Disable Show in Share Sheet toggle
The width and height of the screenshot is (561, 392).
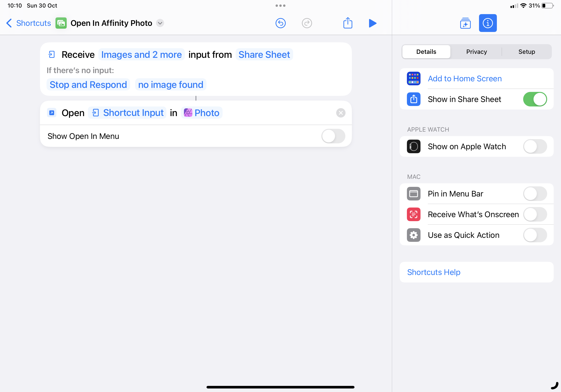[x=535, y=99]
